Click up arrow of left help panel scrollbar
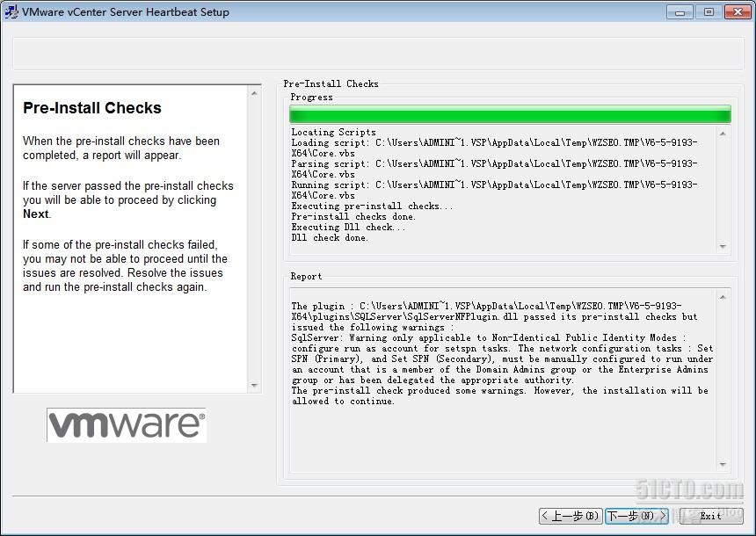 pyautogui.click(x=254, y=93)
